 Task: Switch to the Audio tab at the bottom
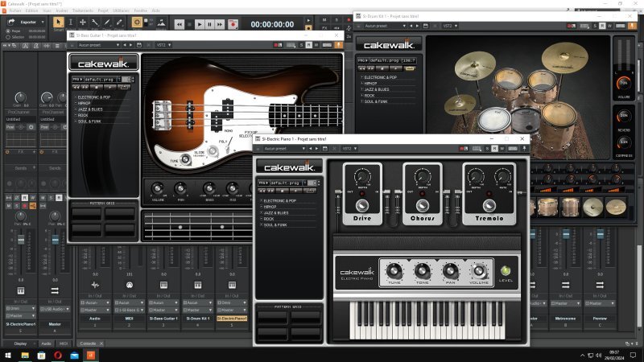coord(46,343)
